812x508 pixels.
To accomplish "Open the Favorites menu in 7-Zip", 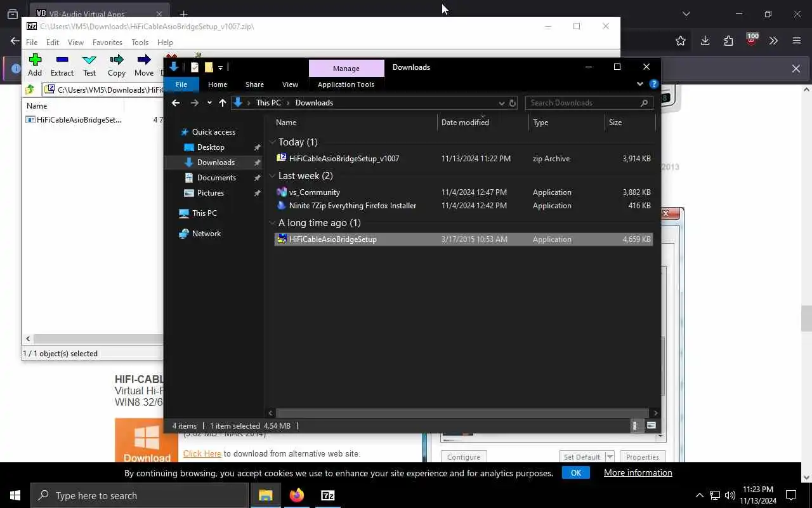I will (x=107, y=43).
